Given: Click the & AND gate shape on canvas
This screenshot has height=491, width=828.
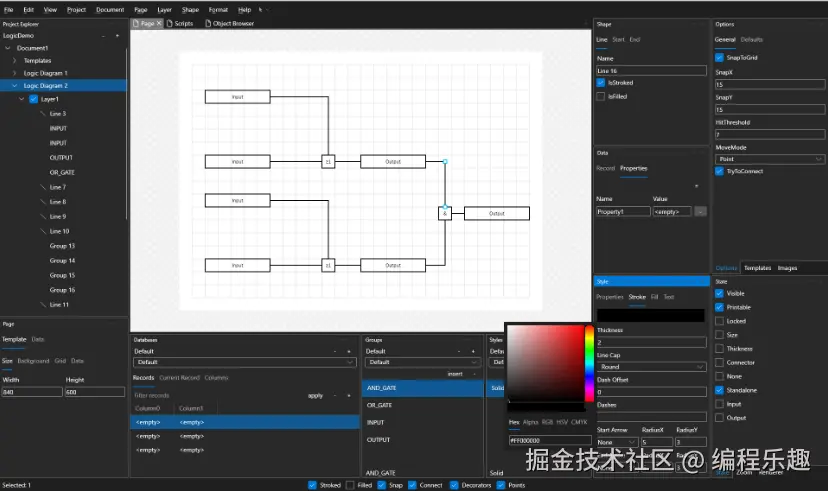Looking at the screenshot, I should (x=445, y=213).
